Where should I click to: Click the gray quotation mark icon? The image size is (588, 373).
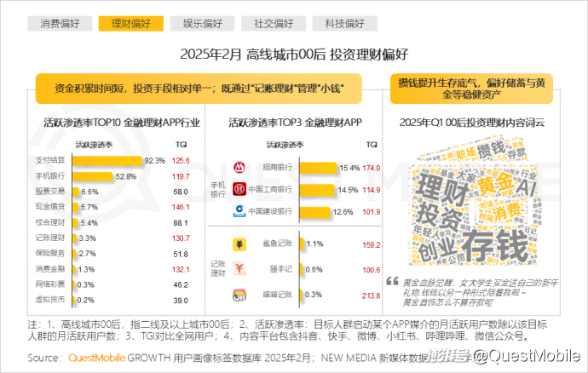click(392, 283)
